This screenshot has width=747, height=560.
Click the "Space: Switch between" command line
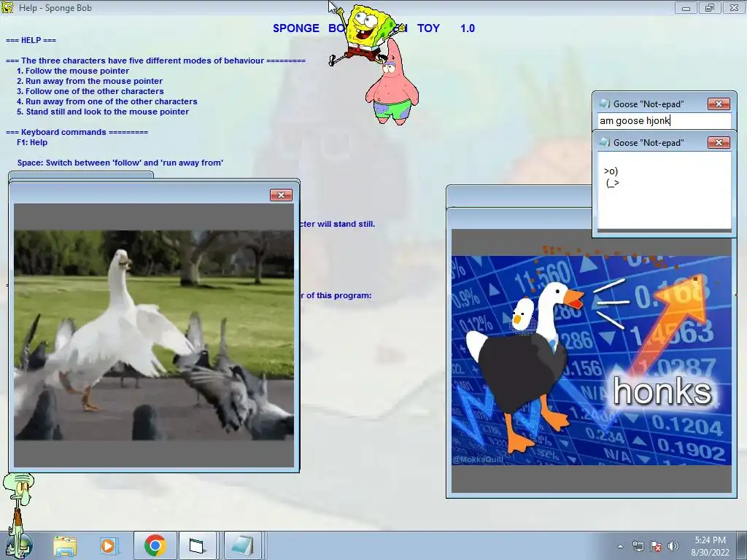pyautogui.click(x=120, y=163)
